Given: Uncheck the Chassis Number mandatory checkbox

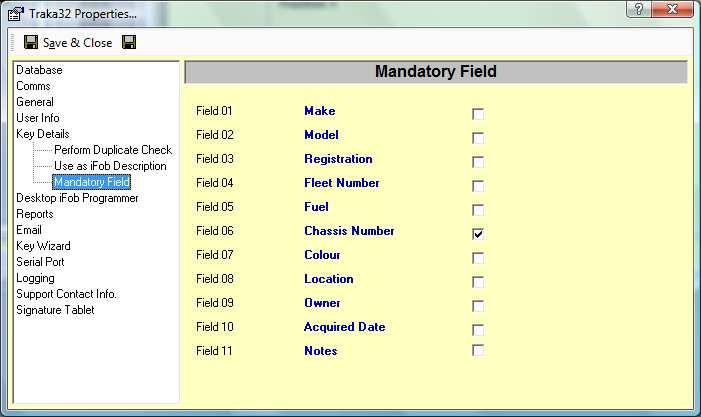Looking at the screenshot, I should tap(478, 234).
